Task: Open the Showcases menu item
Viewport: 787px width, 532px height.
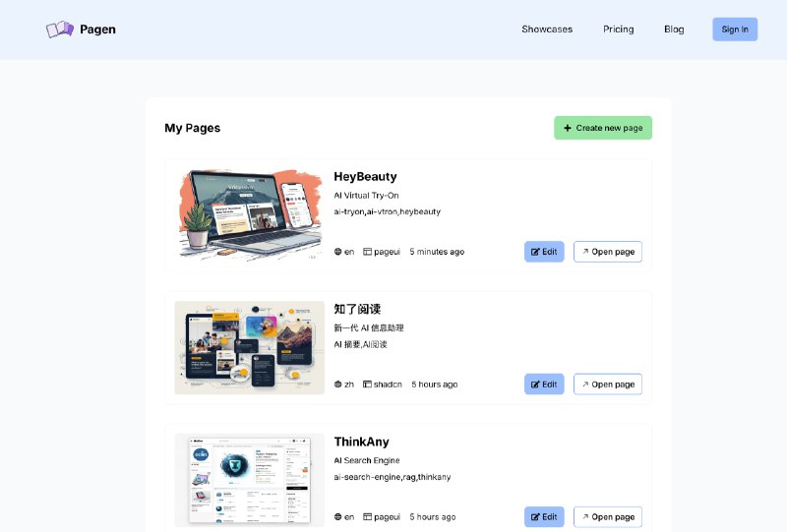Action: tap(547, 30)
